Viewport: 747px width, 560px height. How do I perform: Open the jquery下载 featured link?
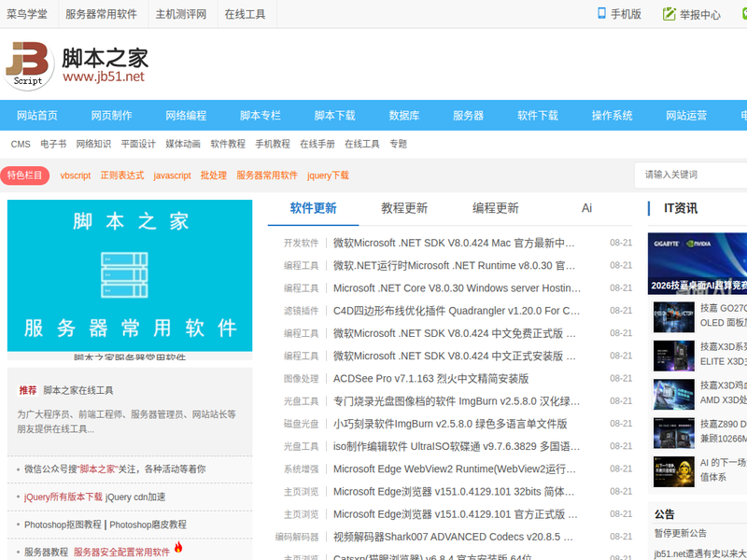[x=328, y=175]
